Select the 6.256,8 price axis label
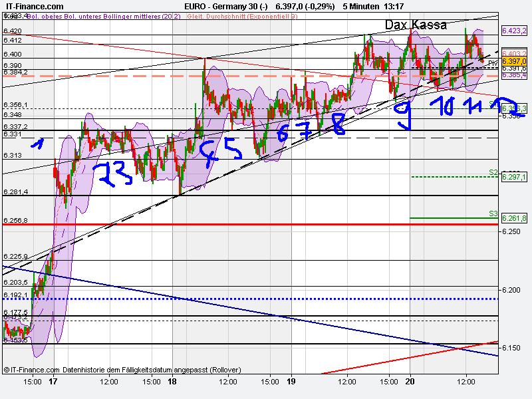 tap(15, 219)
